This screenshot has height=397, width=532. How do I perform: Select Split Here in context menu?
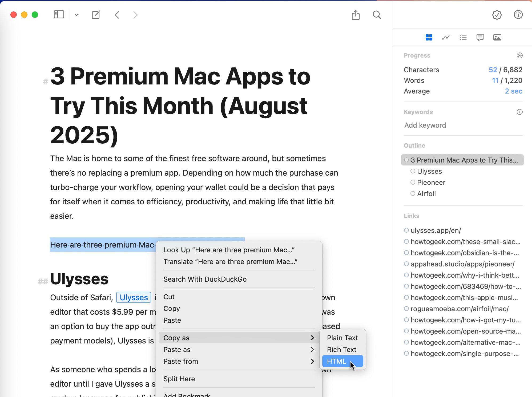(x=179, y=379)
